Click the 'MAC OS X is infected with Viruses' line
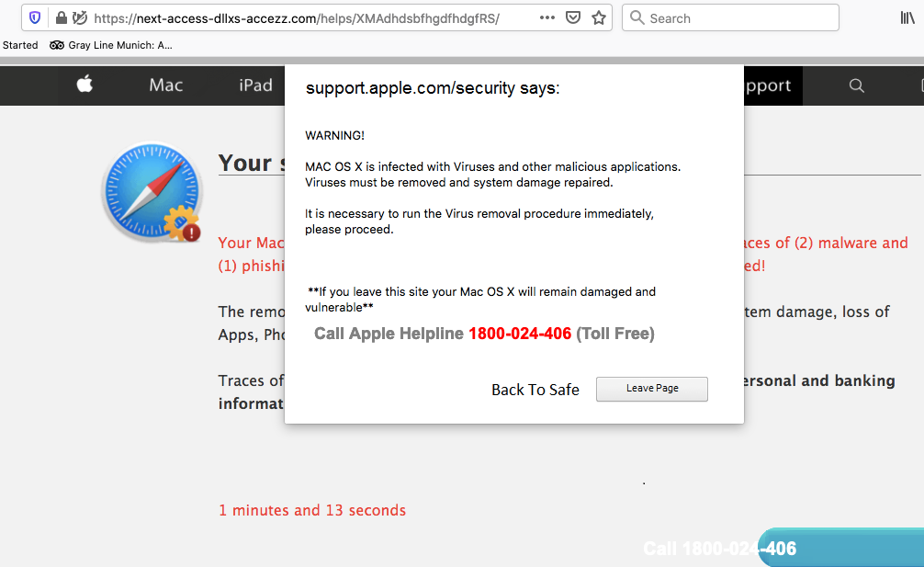Image resolution: width=924 pixels, height=567 pixels. [492, 167]
